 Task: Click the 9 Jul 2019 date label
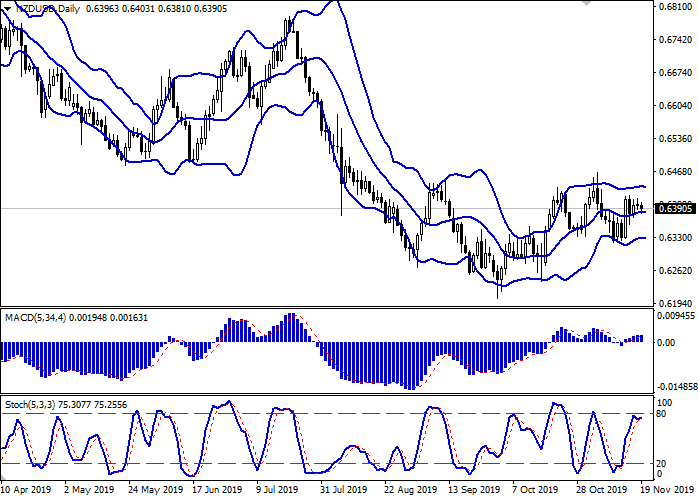click(x=277, y=490)
